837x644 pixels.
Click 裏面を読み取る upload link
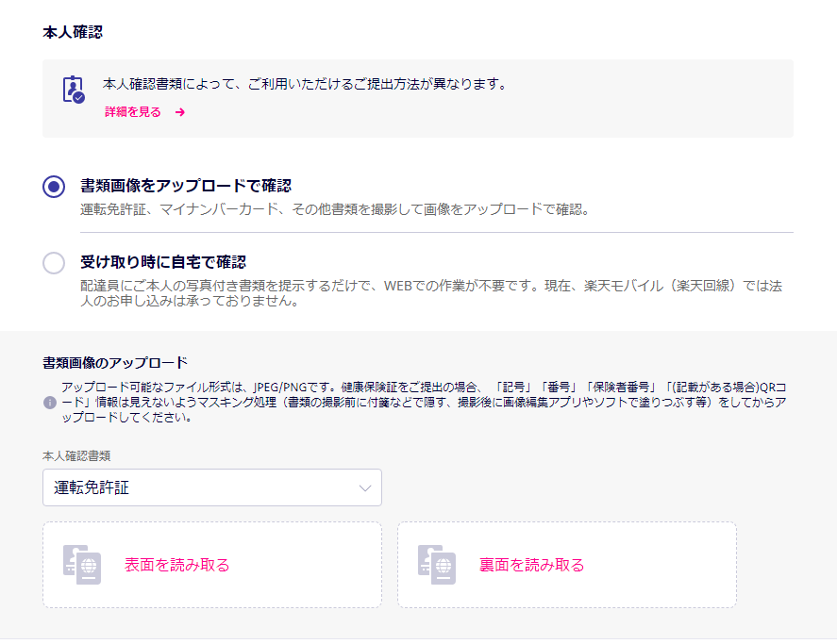pyautogui.click(x=531, y=565)
